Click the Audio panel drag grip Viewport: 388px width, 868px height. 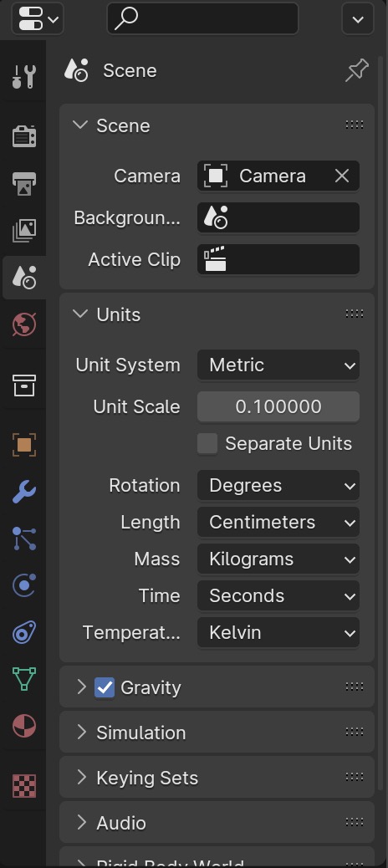click(x=355, y=822)
